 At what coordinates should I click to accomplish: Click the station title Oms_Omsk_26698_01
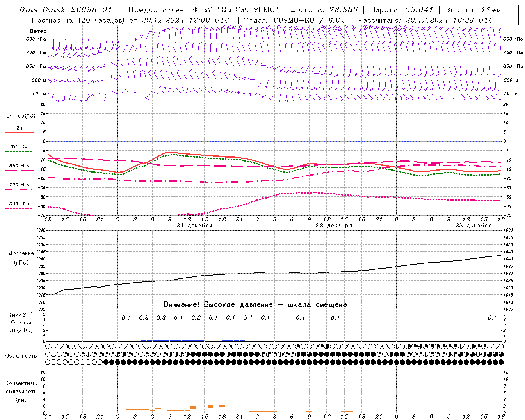66,10
